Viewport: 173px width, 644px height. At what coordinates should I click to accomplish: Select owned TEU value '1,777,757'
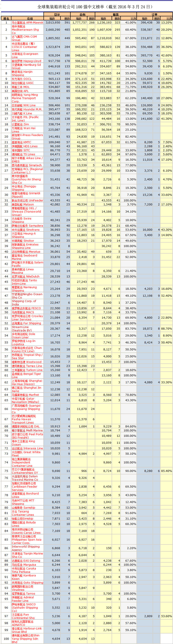pyautogui.click(x=80, y=23)
